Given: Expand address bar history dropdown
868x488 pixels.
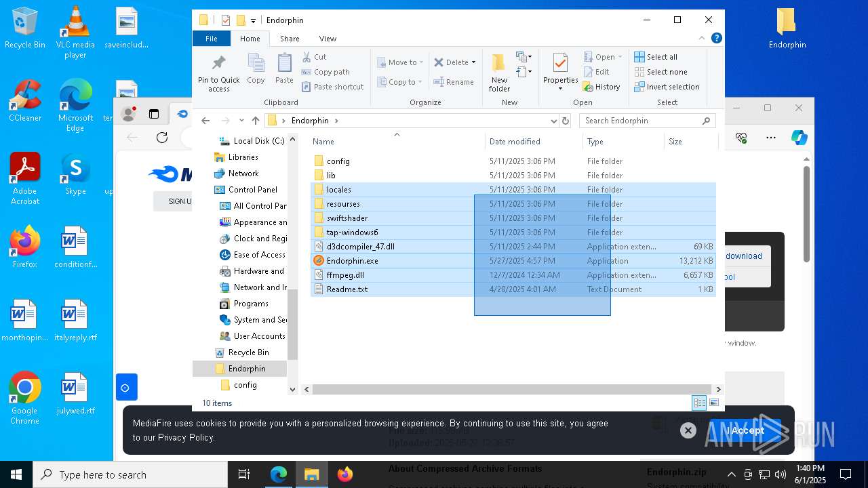Looking at the screenshot, I should (x=554, y=121).
